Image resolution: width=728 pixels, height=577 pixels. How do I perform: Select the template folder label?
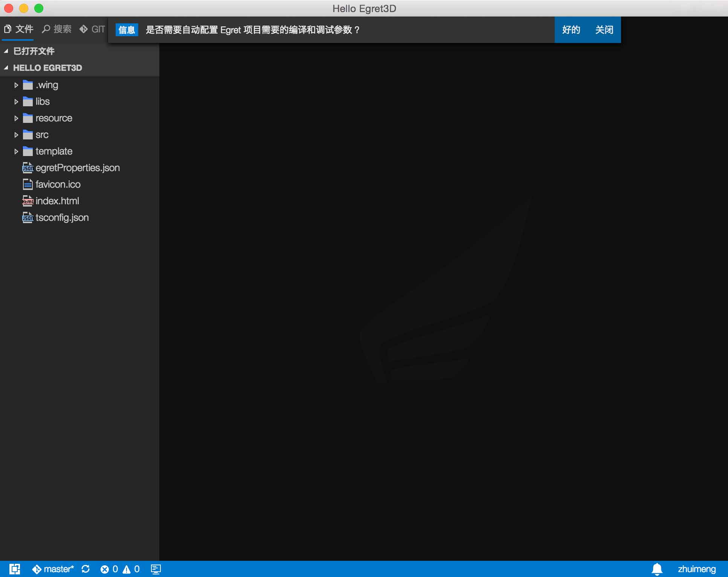54,151
